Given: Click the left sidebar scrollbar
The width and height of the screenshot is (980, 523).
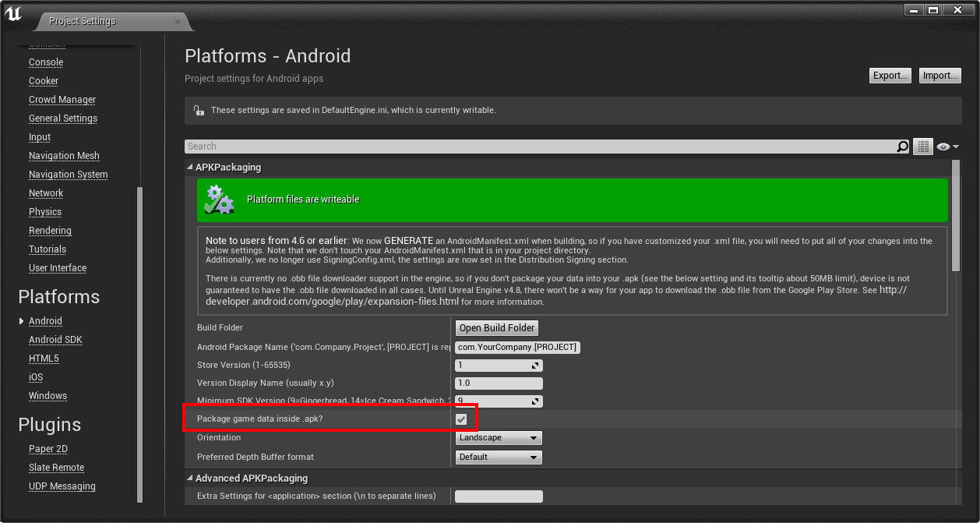Looking at the screenshot, I should coord(139,343).
